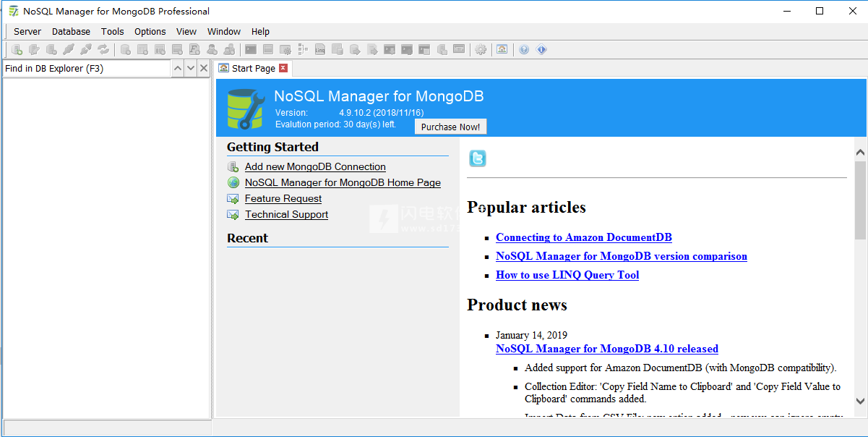Click the Getting Started heading
This screenshot has width=868, height=437.
[x=272, y=147]
